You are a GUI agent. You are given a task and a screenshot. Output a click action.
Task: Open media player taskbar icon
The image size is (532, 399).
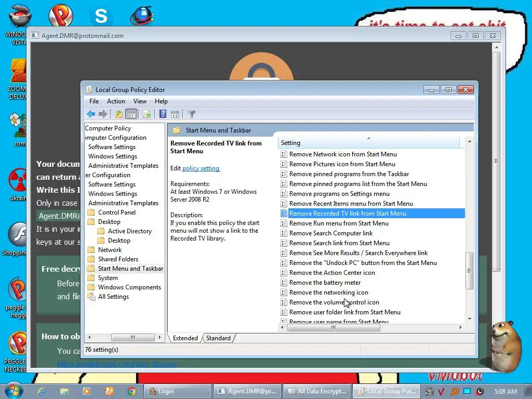(87, 391)
